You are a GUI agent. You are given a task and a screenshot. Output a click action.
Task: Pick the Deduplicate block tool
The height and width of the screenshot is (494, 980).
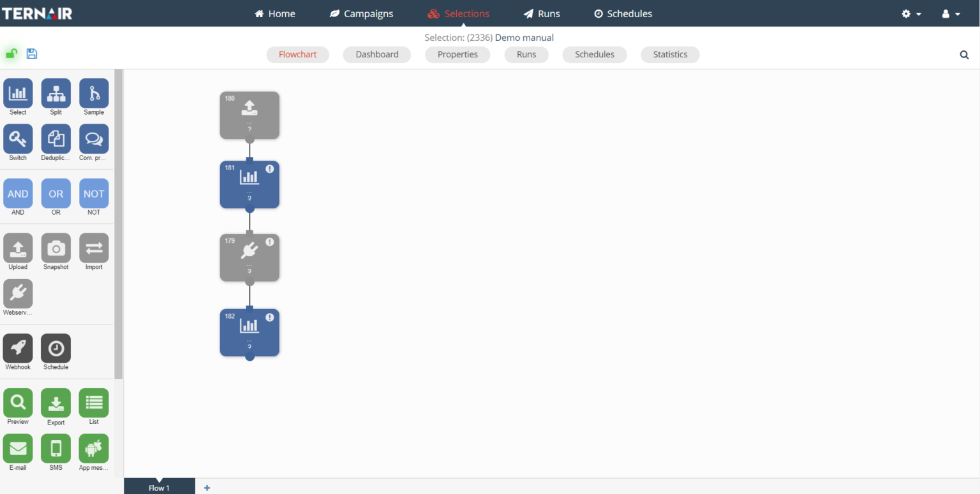click(56, 139)
